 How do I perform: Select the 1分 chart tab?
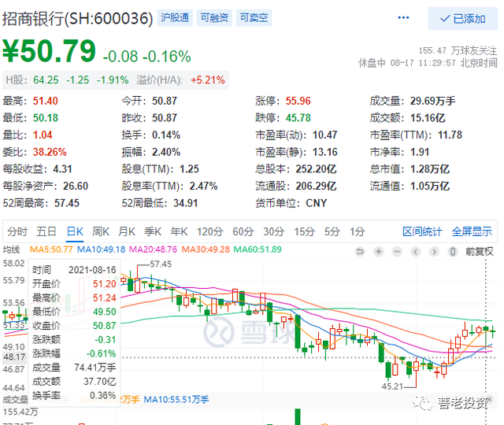tap(357, 231)
